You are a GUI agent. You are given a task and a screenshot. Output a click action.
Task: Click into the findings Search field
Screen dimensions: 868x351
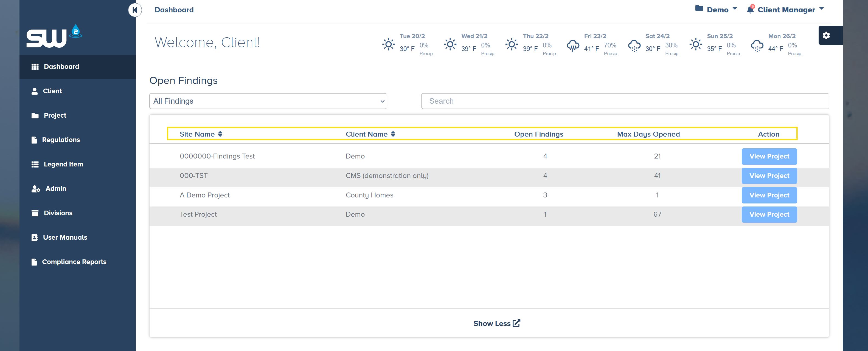tap(625, 101)
